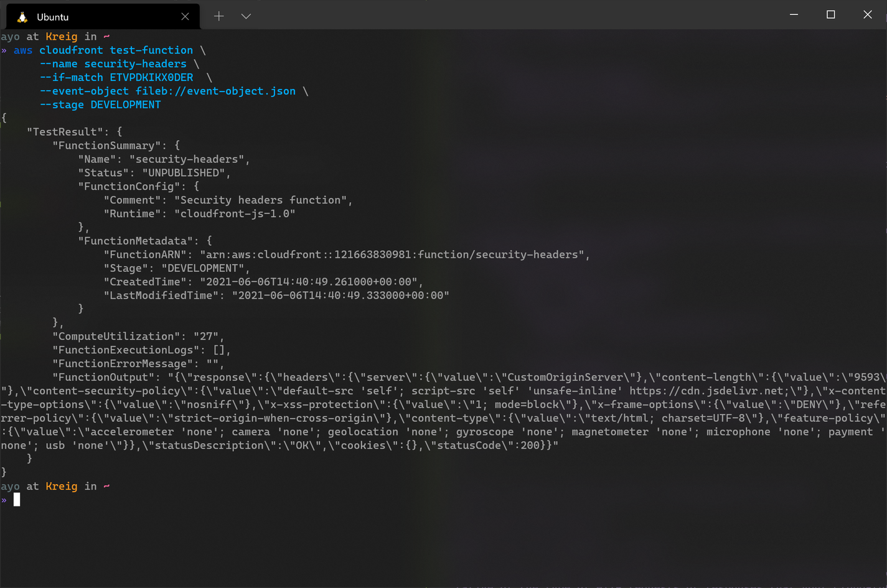
Task: Select the Ubuntu tab title text
Action: click(53, 16)
